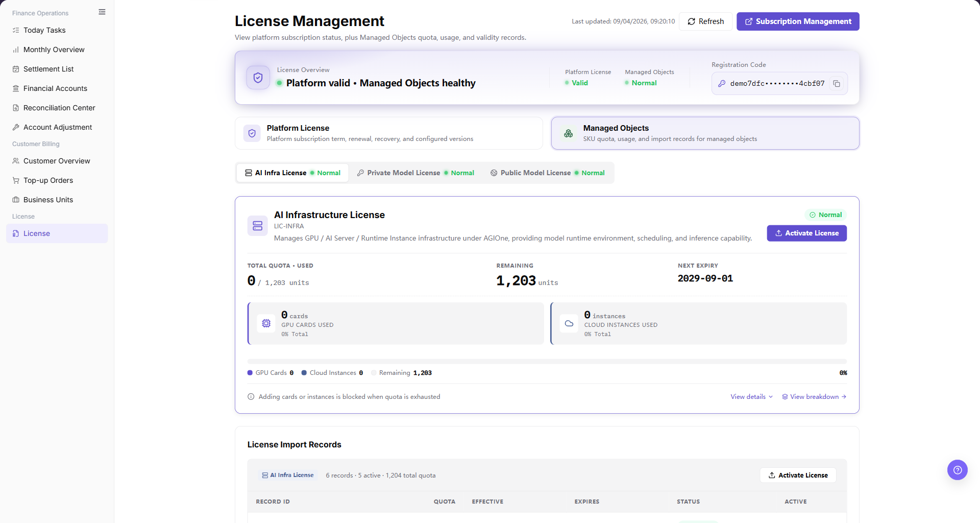Open View breakdown link
The width and height of the screenshot is (980, 523).
pos(814,397)
